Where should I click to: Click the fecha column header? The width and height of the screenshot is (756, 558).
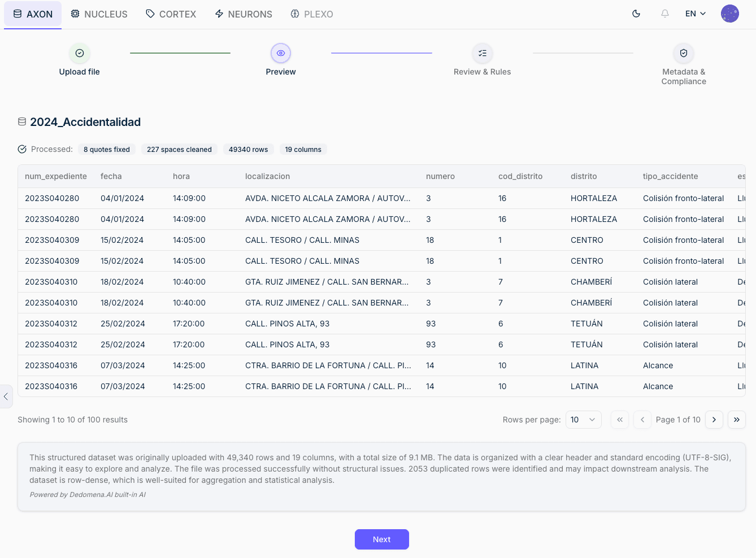(x=111, y=176)
